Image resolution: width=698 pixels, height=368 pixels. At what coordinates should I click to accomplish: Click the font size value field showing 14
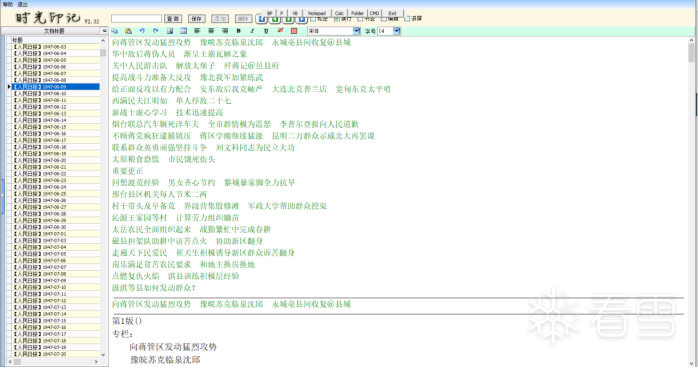(x=386, y=31)
